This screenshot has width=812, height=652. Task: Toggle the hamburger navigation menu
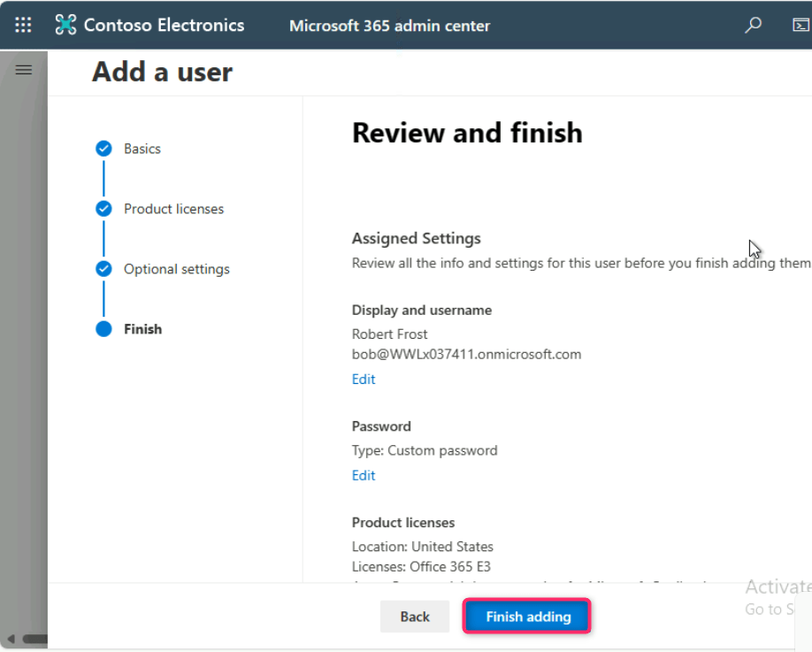click(x=24, y=70)
